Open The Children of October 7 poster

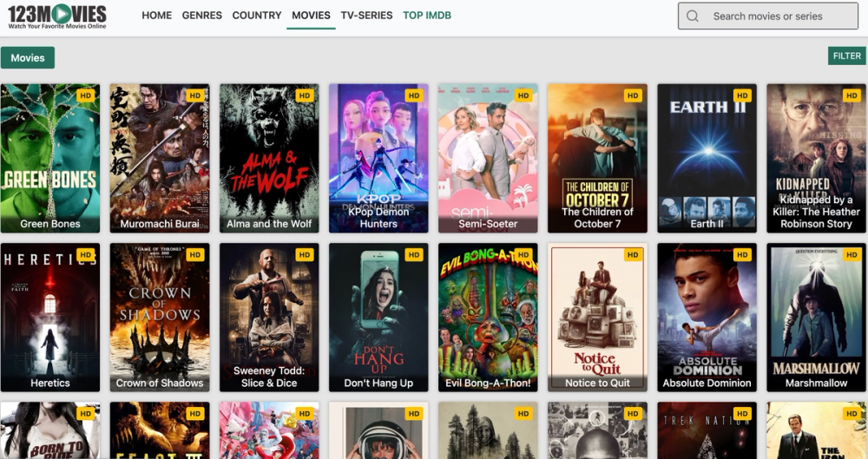[597, 158]
